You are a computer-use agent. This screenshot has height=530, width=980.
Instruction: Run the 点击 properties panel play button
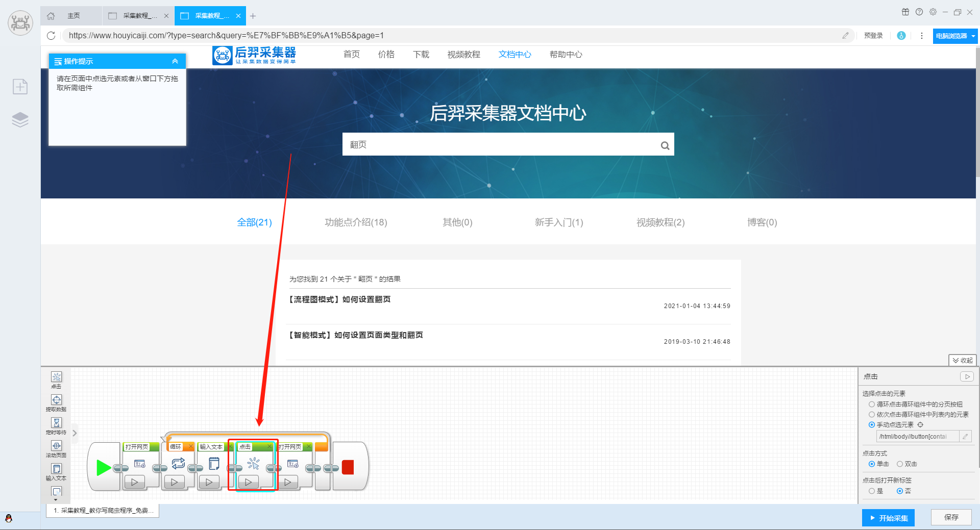tap(967, 376)
